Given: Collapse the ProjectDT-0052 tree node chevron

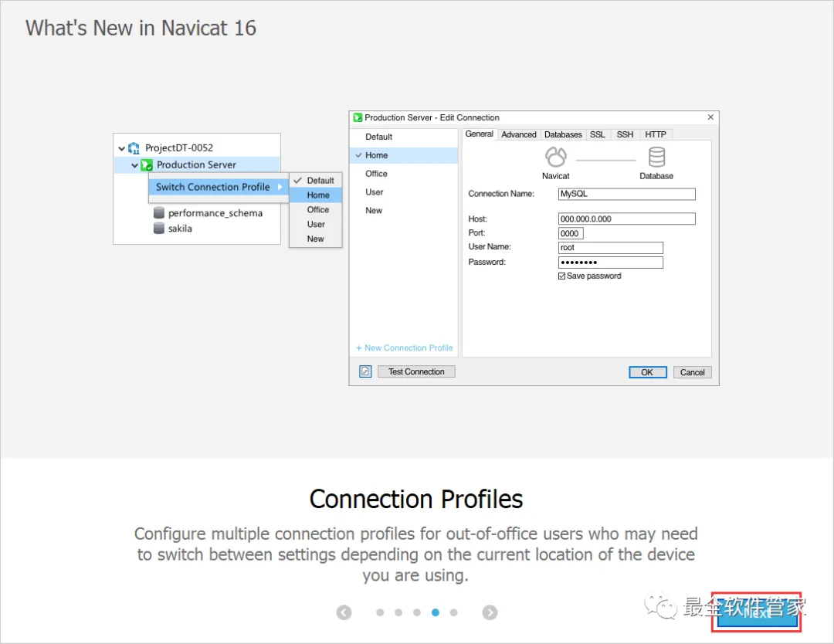Looking at the screenshot, I should (122, 148).
